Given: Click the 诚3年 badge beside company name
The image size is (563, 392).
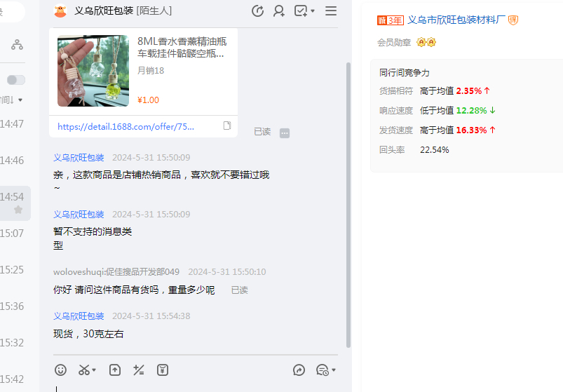Looking at the screenshot, I should (391, 20).
